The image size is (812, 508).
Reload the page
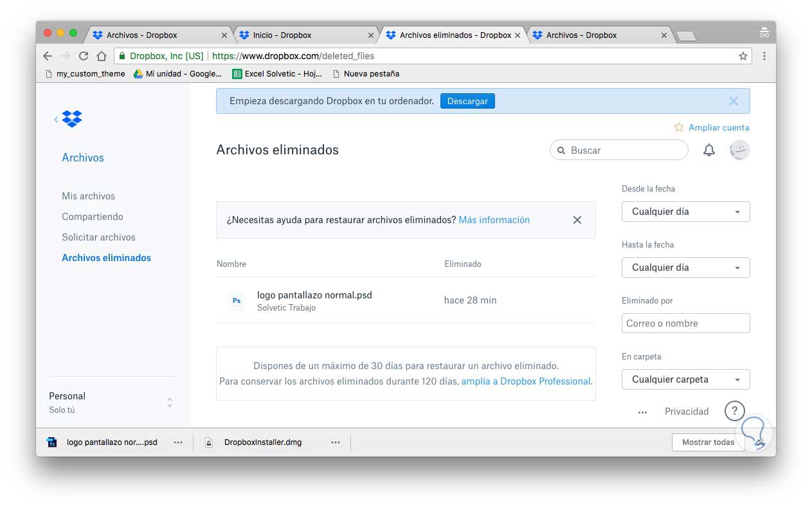click(x=84, y=56)
